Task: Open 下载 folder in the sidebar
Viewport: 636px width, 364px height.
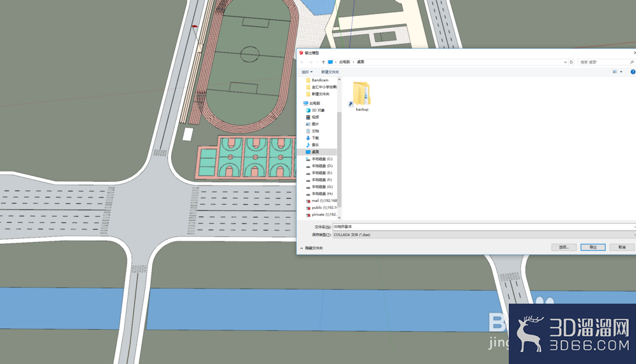Action: (312, 138)
